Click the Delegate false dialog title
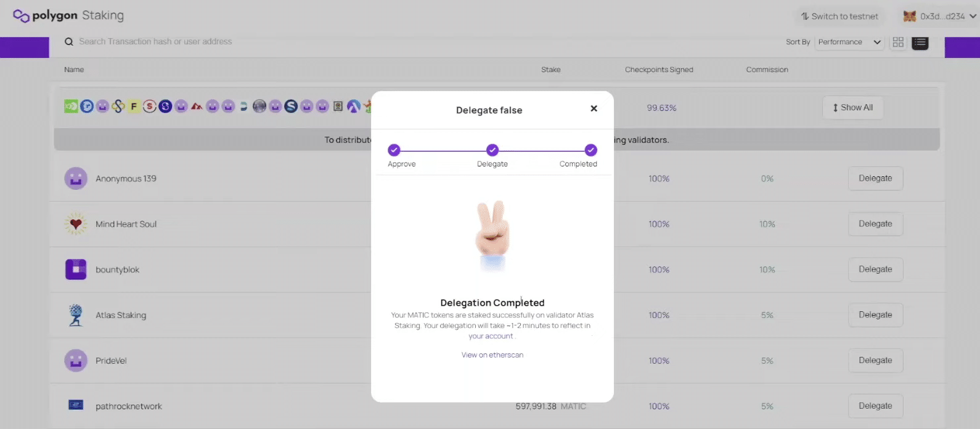Viewport: 980px width, 429px height. (489, 110)
